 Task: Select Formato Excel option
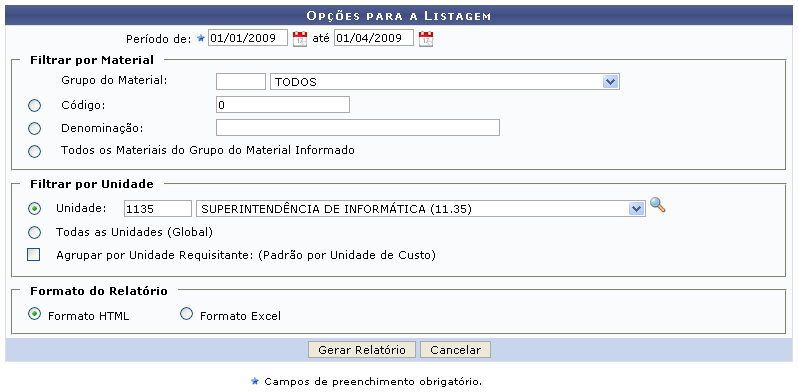187,314
